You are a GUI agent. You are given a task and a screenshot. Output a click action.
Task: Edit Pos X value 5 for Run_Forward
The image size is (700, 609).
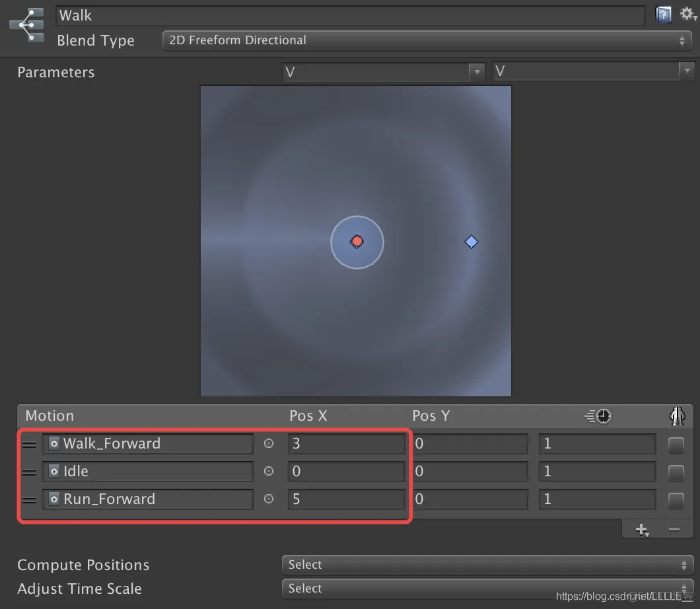pyautogui.click(x=347, y=499)
